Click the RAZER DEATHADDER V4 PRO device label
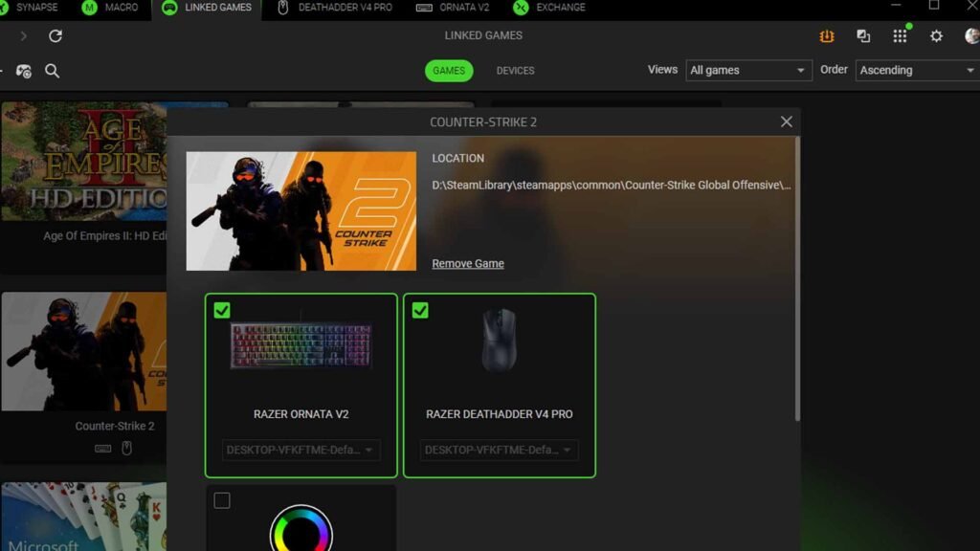Viewport: 980px width, 551px height. coord(500,414)
